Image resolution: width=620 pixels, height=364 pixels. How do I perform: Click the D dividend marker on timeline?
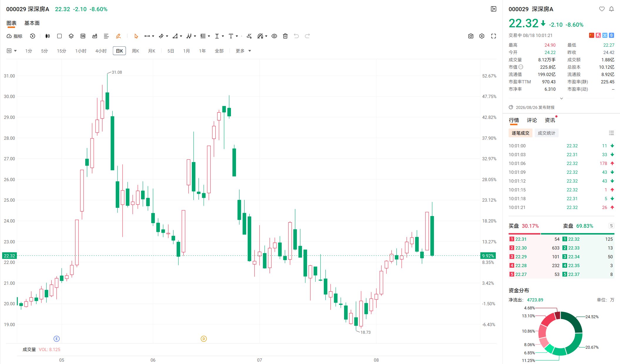point(204,339)
